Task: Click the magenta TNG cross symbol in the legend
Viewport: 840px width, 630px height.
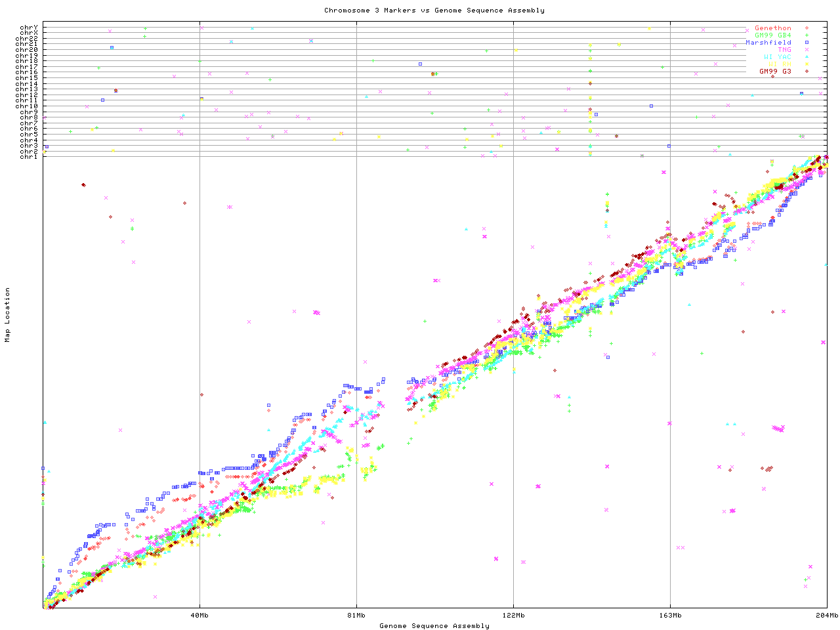Action: coord(807,50)
